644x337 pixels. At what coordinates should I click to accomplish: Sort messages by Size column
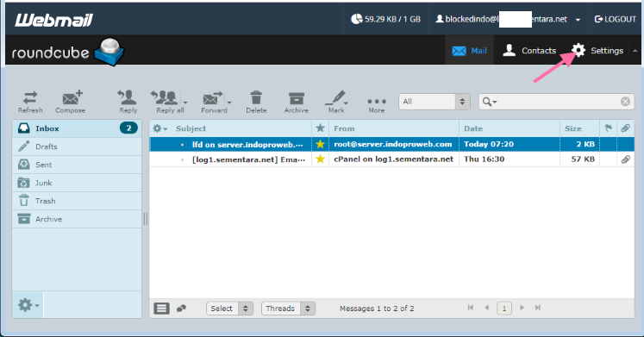(573, 128)
